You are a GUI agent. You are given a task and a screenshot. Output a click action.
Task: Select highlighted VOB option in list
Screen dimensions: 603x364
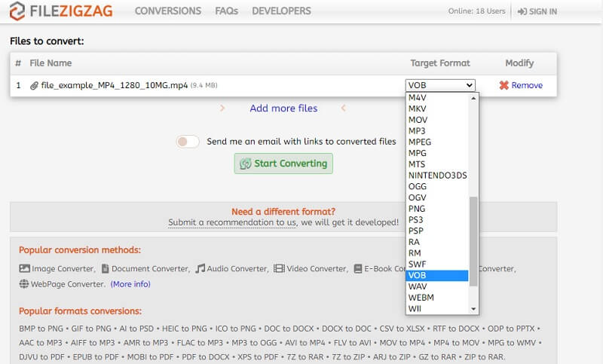point(437,276)
